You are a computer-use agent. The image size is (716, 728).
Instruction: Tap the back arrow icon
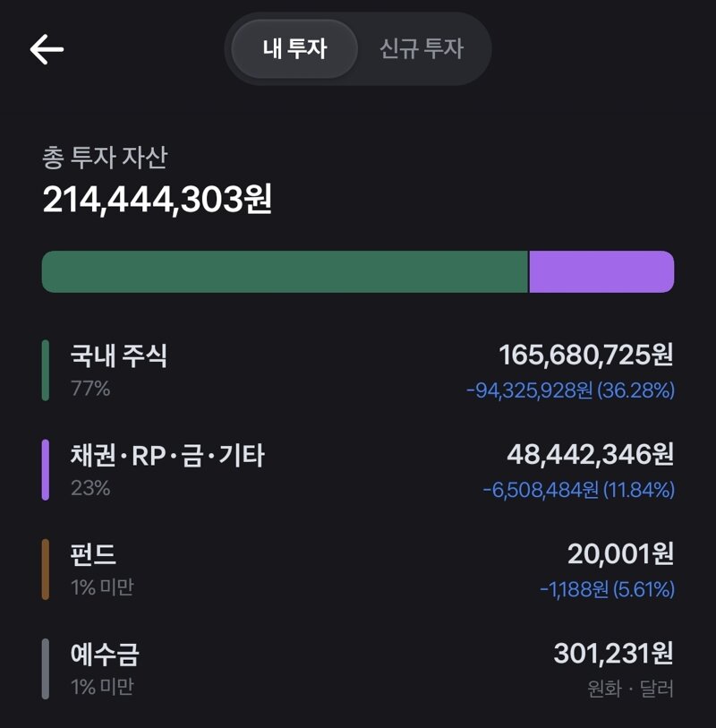tap(47, 48)
